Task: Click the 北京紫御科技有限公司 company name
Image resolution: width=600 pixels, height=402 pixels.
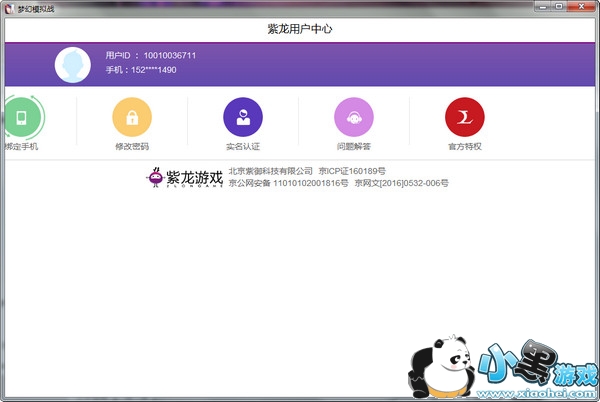Action: coord(271,171)
